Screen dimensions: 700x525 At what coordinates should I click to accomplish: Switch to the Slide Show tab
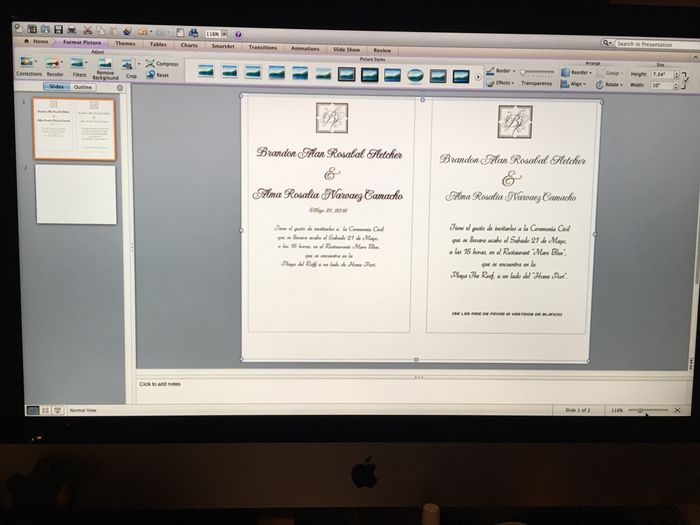346,50
